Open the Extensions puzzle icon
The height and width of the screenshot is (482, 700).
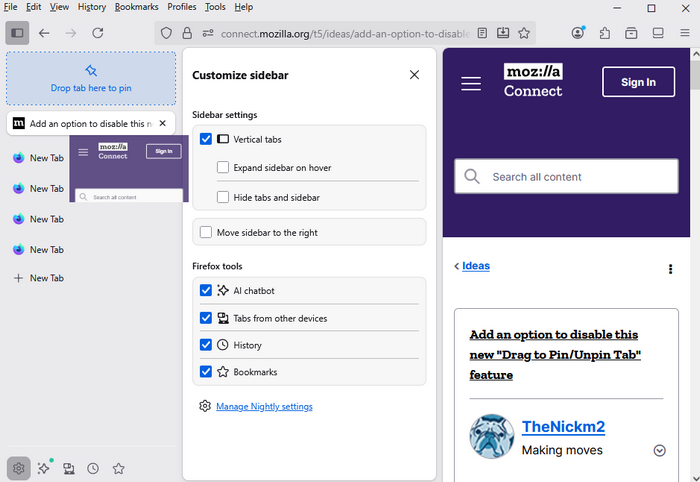coord(605,33)
